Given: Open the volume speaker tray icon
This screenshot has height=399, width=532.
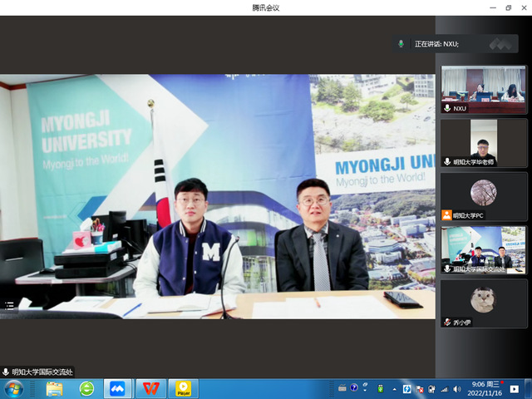Looking at the screenshot, I should 457,389.
